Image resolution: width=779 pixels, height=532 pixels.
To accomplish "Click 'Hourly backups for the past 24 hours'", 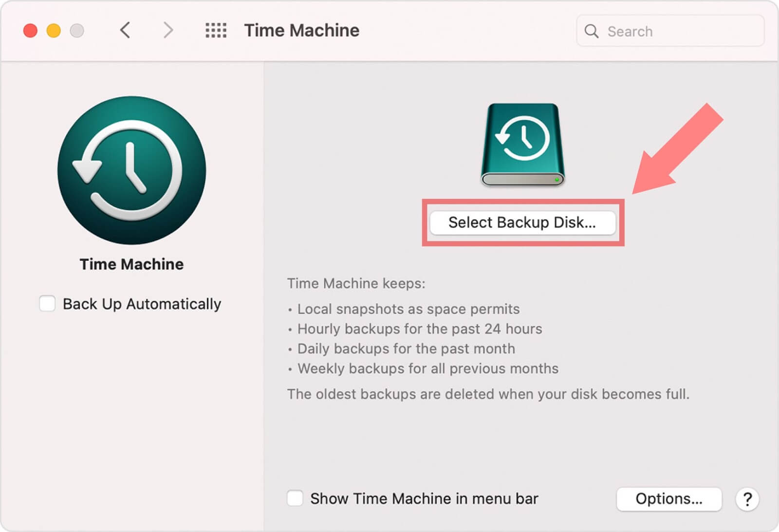I will click(420, 329).
